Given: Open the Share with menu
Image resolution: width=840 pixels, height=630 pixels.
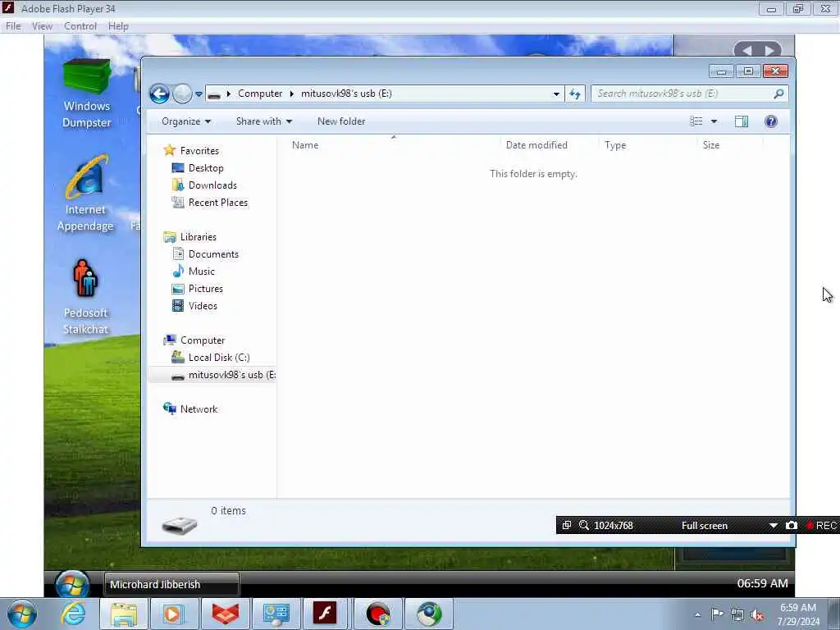Looking at the screenshot, I should pyautogui.click(x=264, y=121).
